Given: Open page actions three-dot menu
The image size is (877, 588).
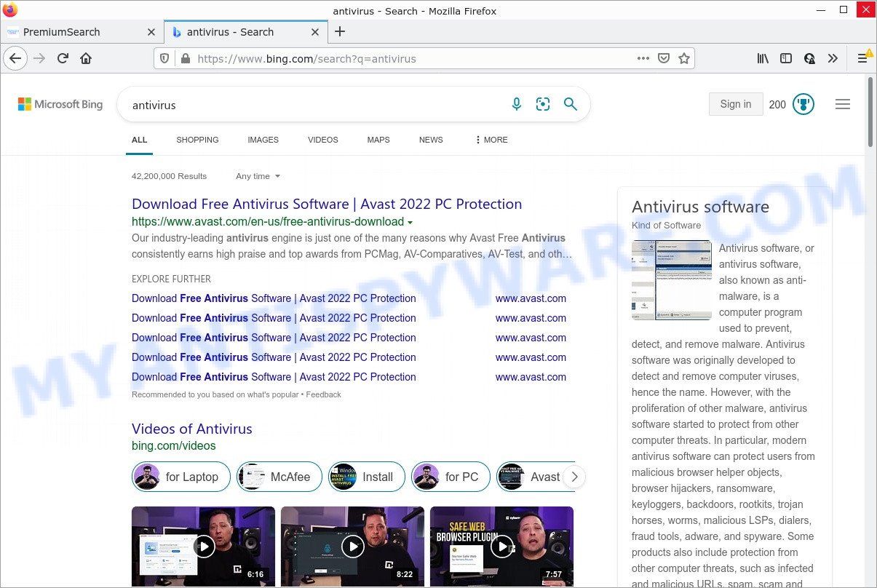Looking at the screenshot, I should pyautogui.click(x=643, y=58).
